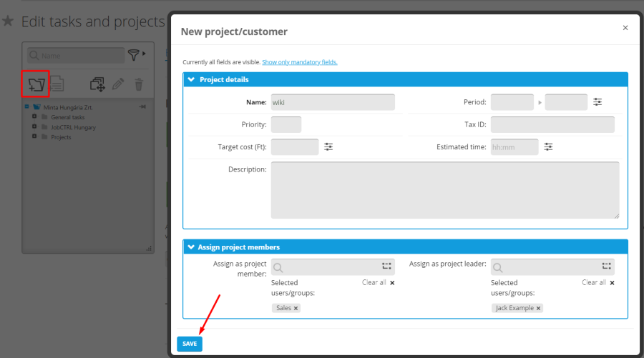This screenshot has width=644, height=358.
Task: Remove the Sales group tag
Action: [x=296, y=309]
